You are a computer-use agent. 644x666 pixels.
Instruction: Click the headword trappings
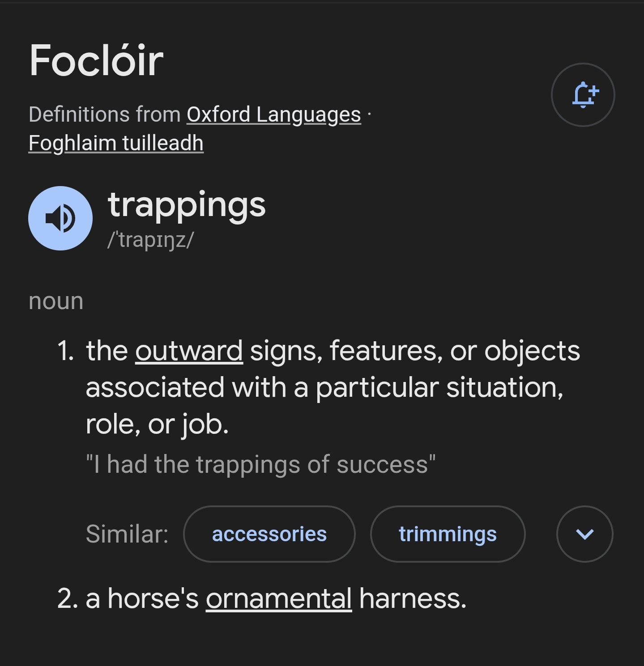(x=187, y=205)
